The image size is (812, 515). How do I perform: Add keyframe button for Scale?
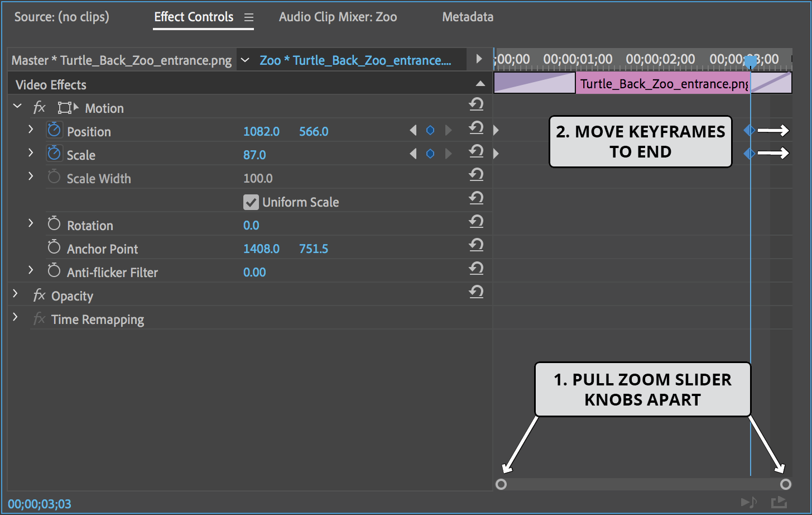pos(430,154)
